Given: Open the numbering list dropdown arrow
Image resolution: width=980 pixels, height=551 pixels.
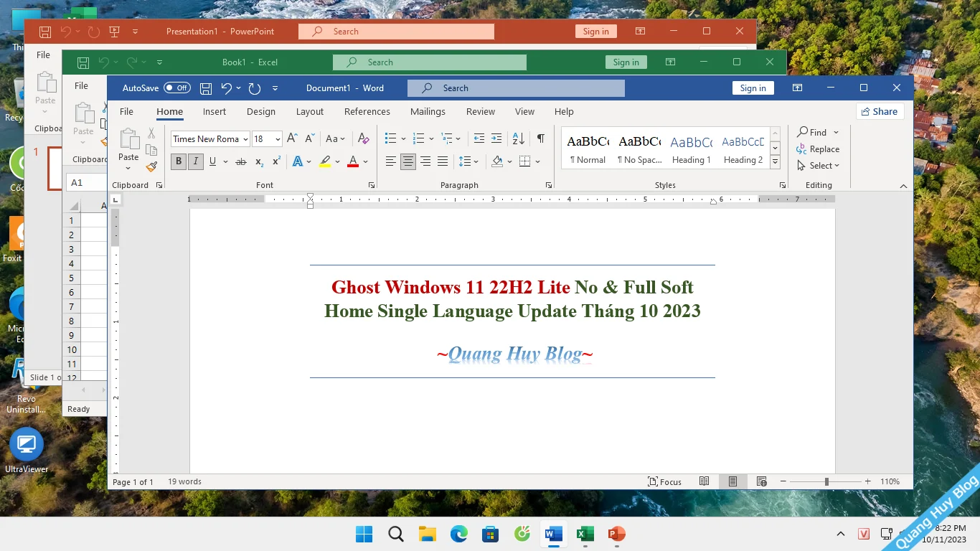Looking at the screenshot, I should click(431, 138).
